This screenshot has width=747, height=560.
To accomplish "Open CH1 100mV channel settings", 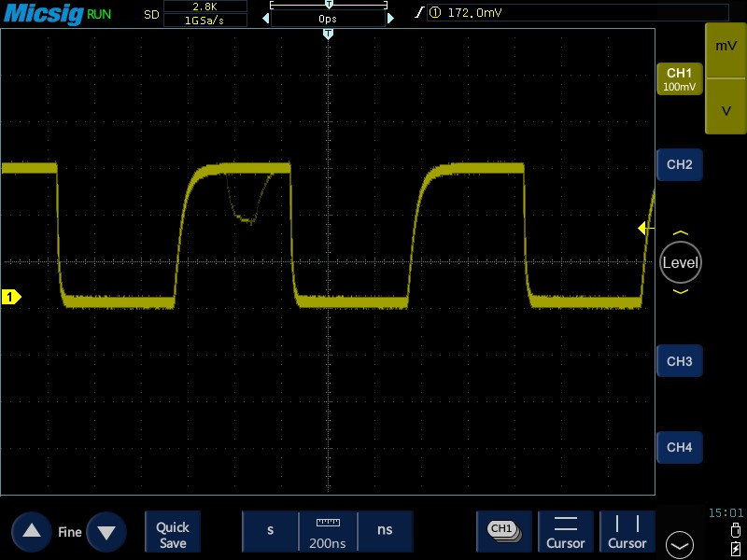I will click(x=679, y=79).
